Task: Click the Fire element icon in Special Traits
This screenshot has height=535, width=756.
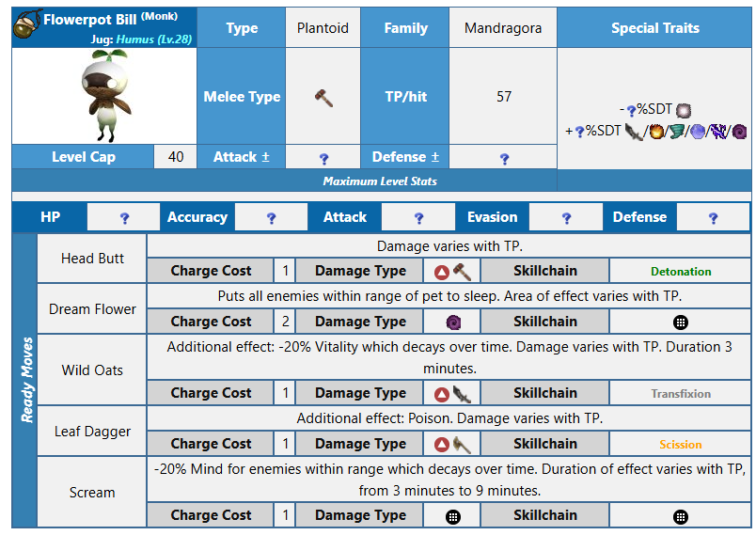Action: 655,132
